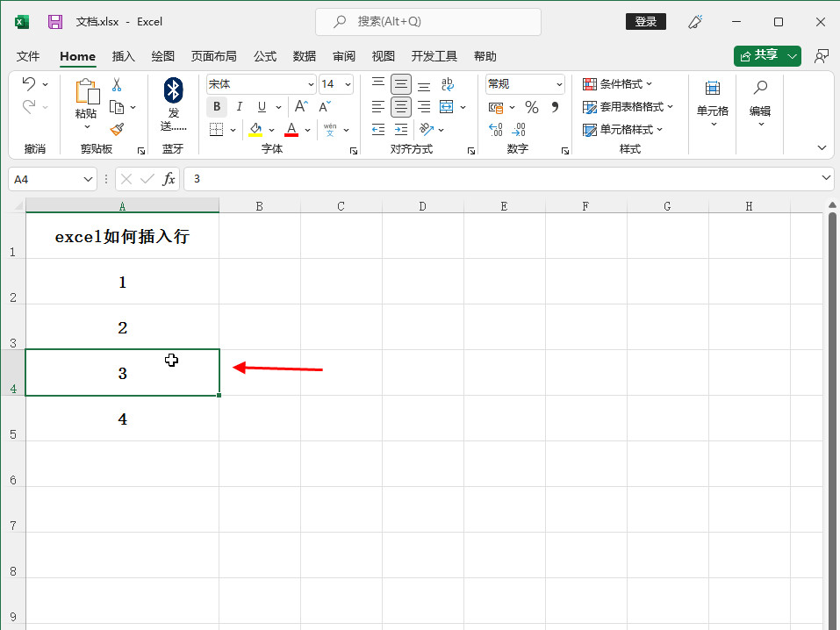The width and height of the screenshot is (840, 630).
Task: Click the Accounting currency format icon
Action: 496,108
